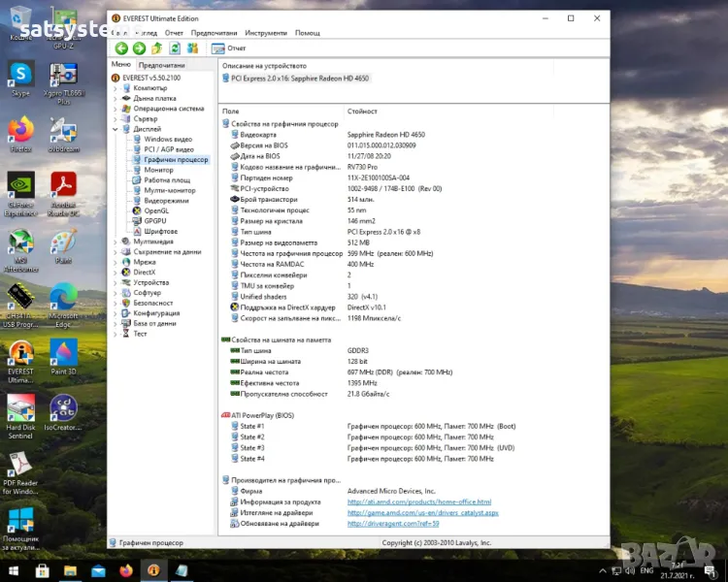
Task: Expand the DirectX tree node
Action: (x=116, y=272)
